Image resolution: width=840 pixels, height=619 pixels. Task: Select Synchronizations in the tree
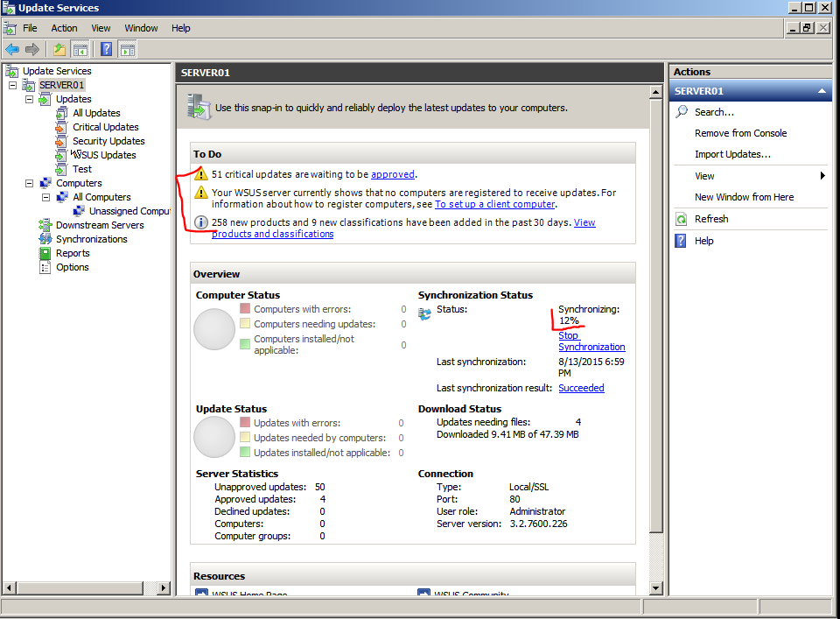click(92, 239)
